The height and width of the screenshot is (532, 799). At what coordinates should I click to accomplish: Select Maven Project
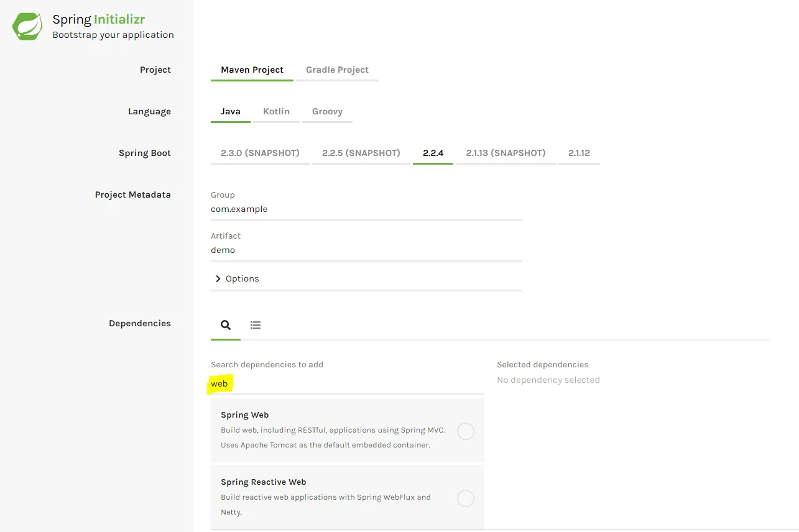point(252,70)
